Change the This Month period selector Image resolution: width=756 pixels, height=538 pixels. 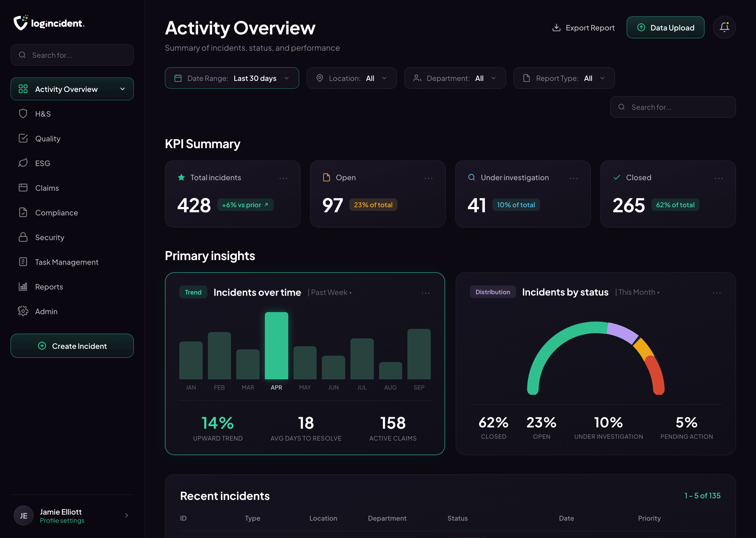pos(639,292)
